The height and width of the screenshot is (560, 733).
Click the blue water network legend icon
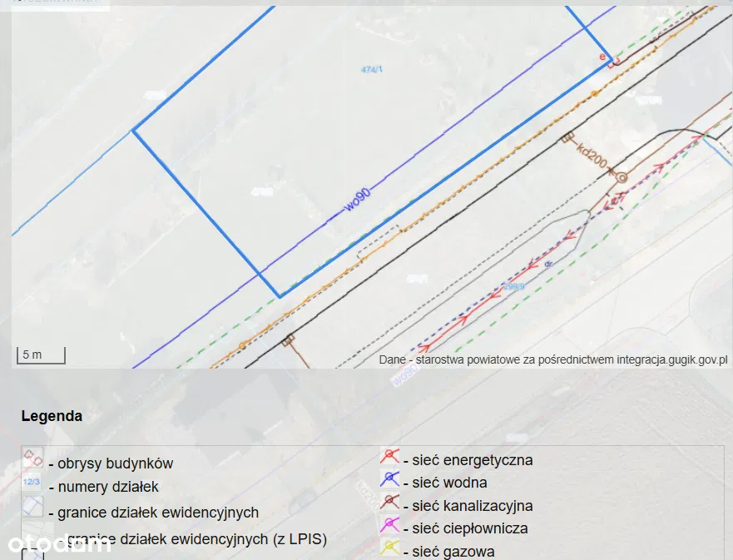click(x=389, y=479)
